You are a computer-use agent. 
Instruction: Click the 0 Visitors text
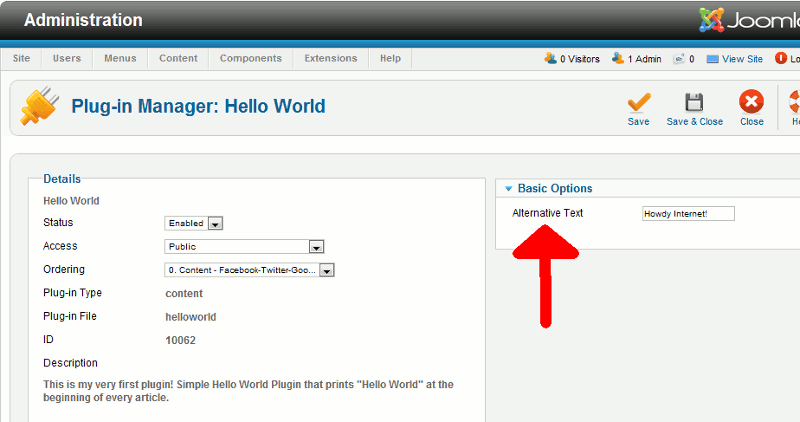(x=580, y=59)
